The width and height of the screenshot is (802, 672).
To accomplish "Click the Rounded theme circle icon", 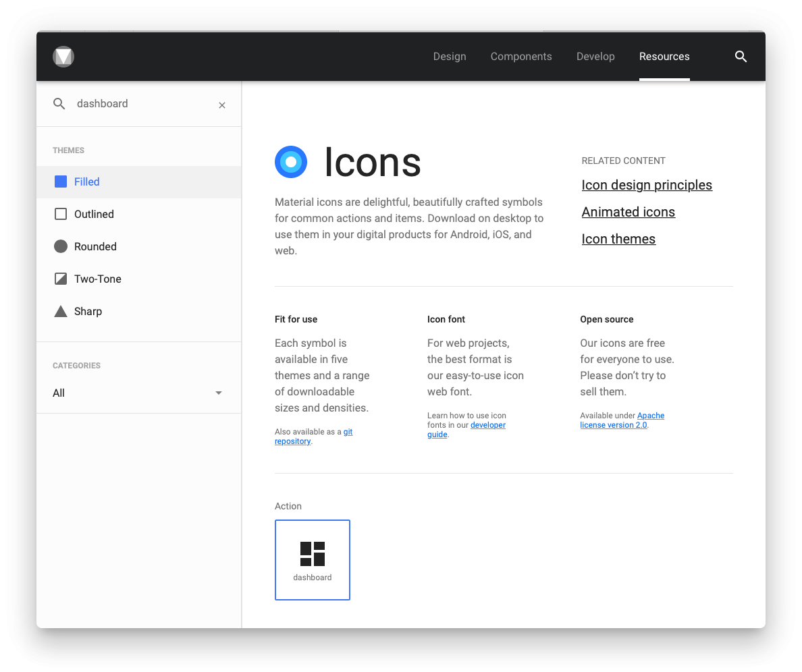I will pos(61,246).
